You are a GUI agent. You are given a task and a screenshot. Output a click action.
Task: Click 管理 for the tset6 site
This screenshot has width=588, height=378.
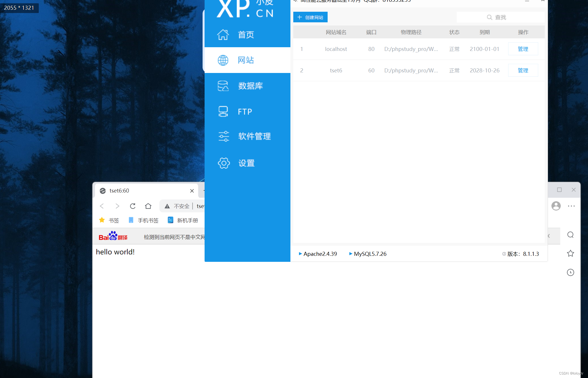pos(523,70)
